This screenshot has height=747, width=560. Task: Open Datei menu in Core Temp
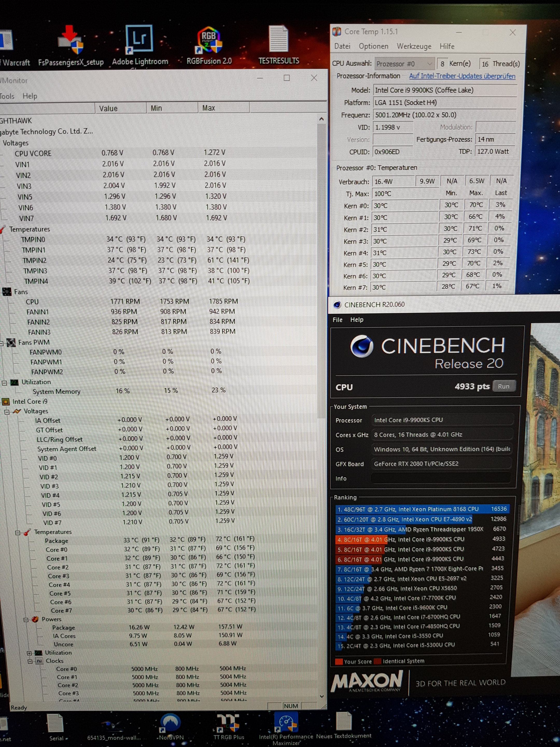(342, 46)
